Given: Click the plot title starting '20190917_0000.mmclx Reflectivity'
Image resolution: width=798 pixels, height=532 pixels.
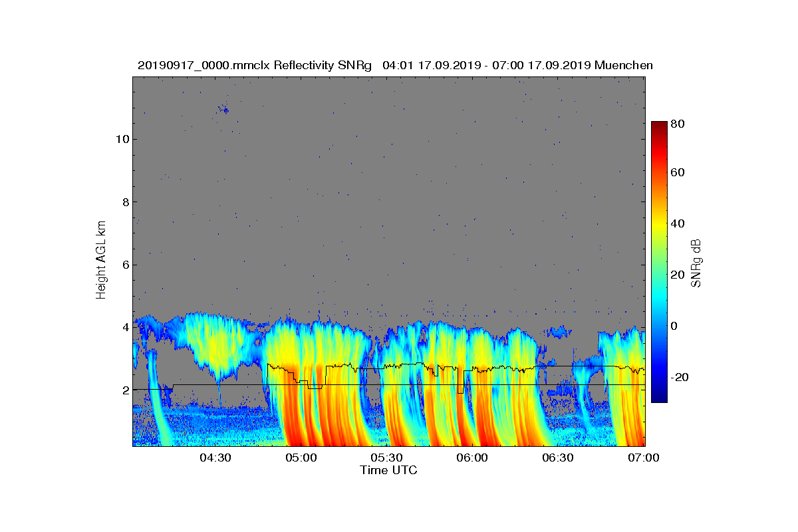Looking at the screenshot, I should coord(395,65).
